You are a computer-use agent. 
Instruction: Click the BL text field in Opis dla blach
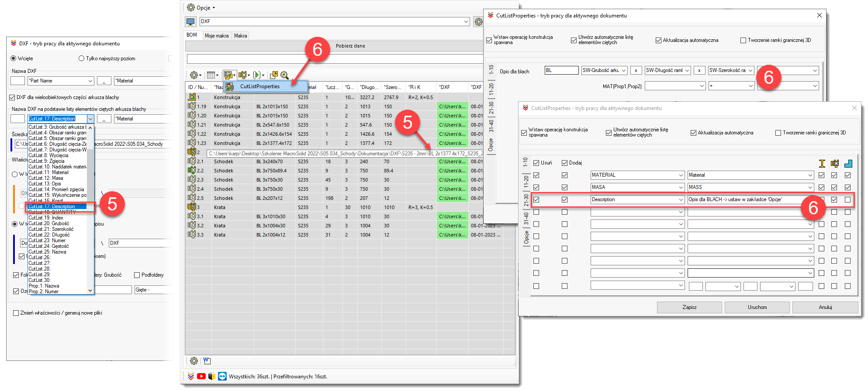click(x=562, y=70)
